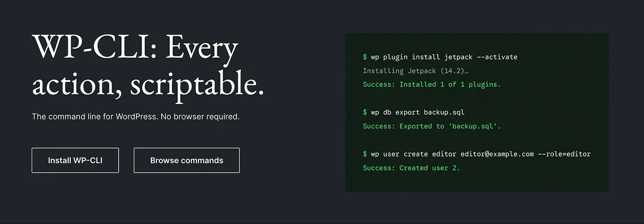The image size is (644, 224).
Task: Select "Success: Exported to 'backup.sql'." line
Action: tap(432, 126)
